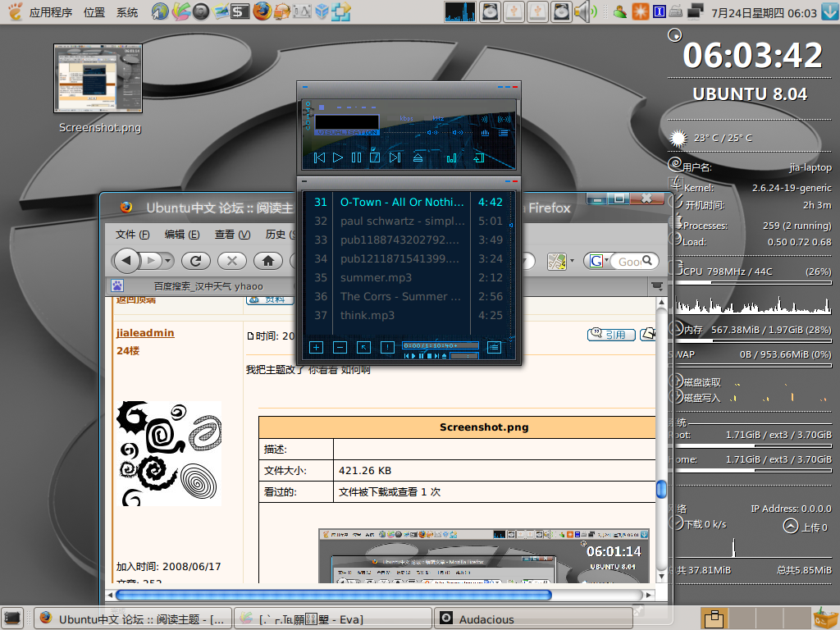
Task: Go to Firefox home page
Action: coord(268,261)
